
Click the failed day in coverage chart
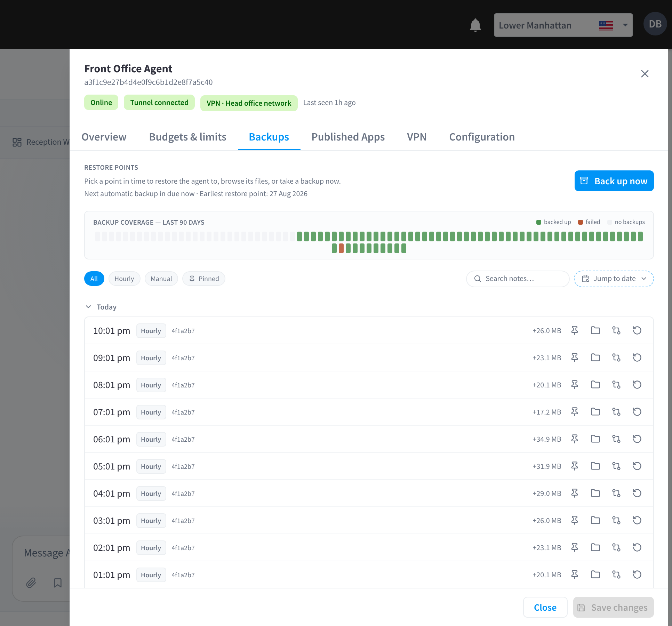(341, 248)
